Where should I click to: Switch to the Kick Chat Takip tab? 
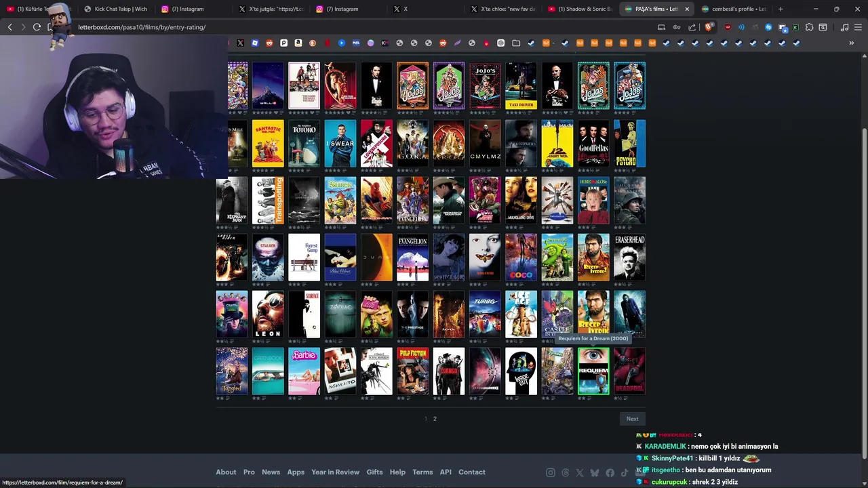click(x=115, y=9)
